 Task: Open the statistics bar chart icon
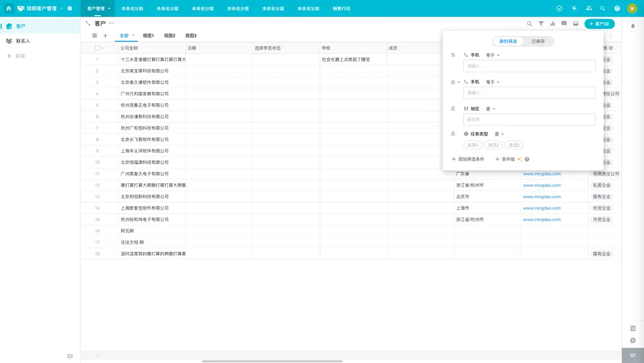coord(552,24)
